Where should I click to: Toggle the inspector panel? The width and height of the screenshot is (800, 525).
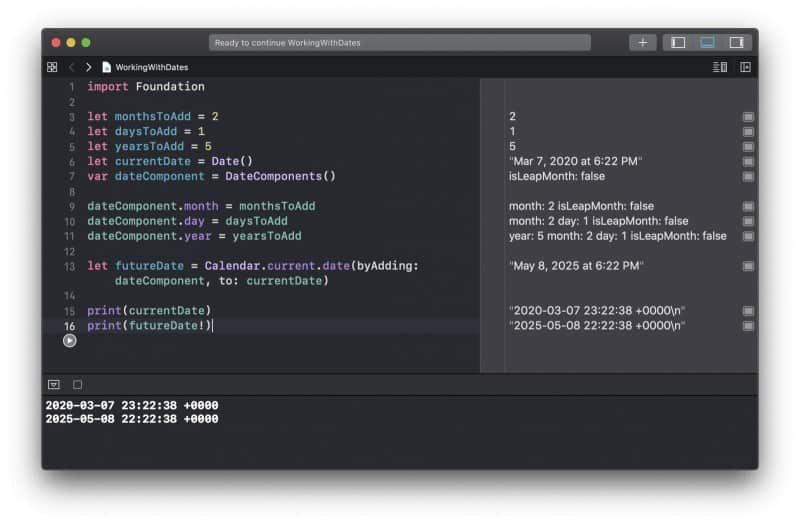tap(736, 42)
